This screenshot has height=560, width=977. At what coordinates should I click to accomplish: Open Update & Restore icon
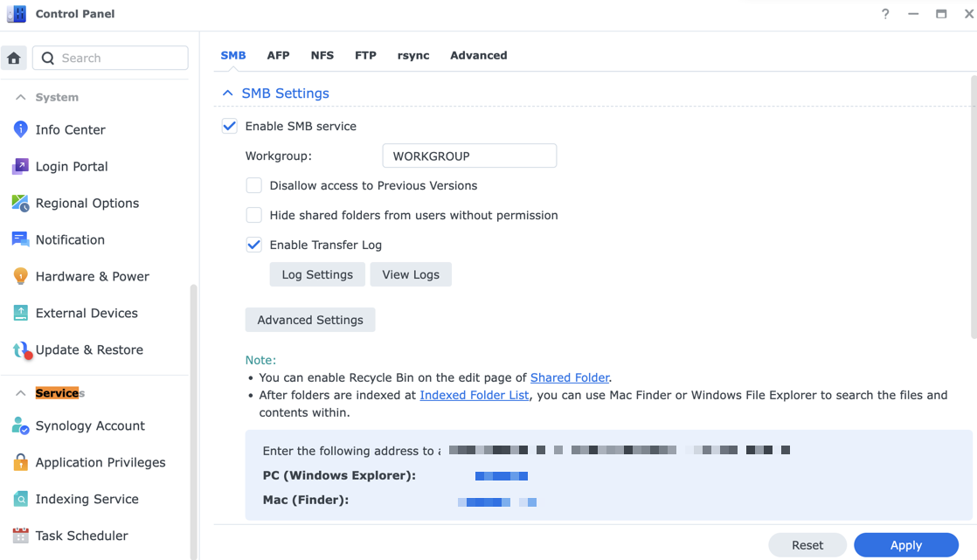(x=20, y=349)
